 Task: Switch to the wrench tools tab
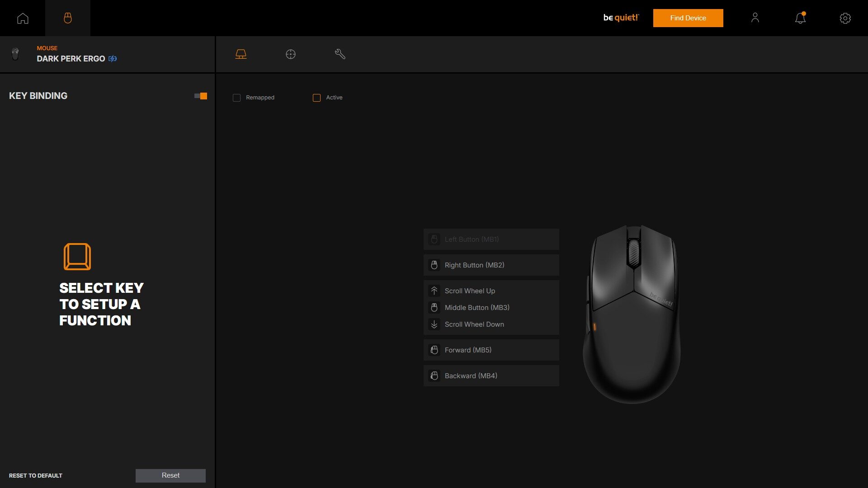(340, 54)
